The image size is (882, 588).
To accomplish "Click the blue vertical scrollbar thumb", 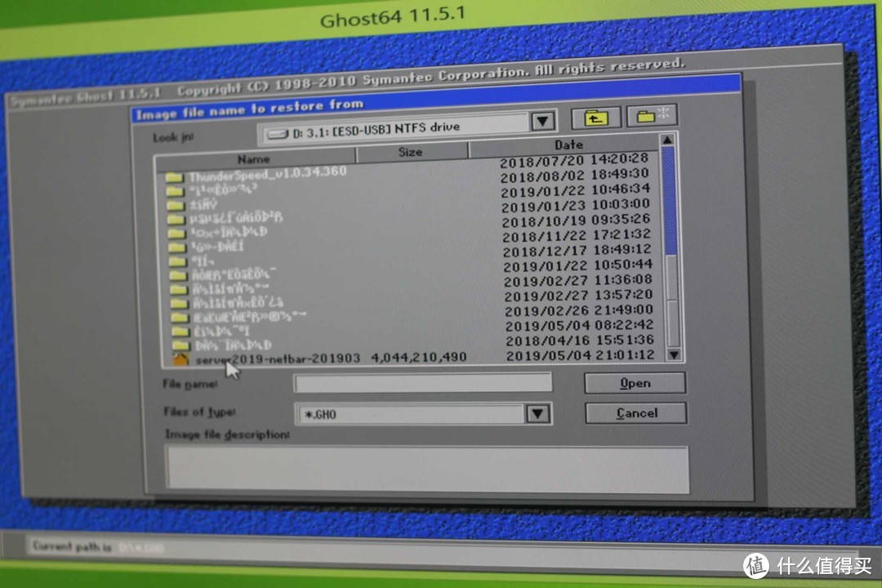I will pyautogui.click(x=670, y=200).
